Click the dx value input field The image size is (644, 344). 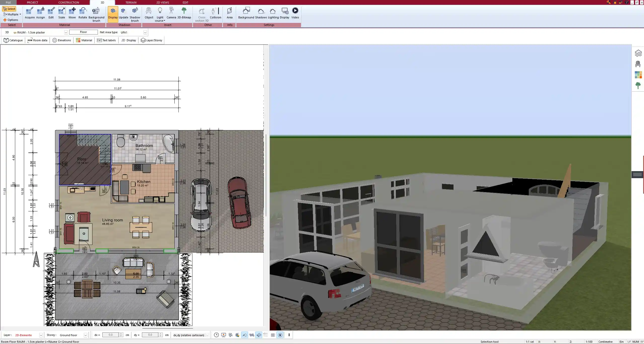pos(111,335)
